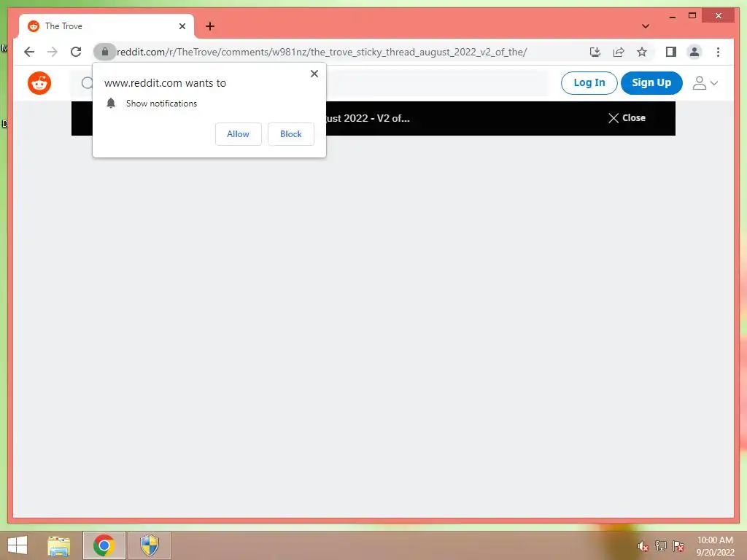
Task: Share this page using the share icon
Action: (x=619, y=52)
